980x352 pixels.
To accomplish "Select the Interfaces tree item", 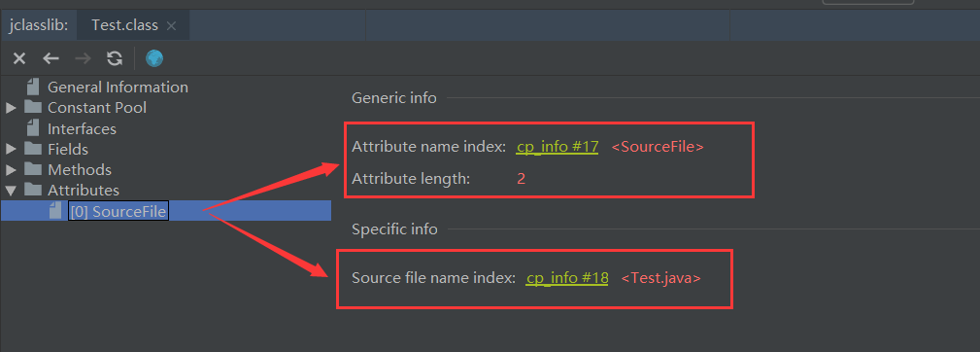I will click(82, 128).
